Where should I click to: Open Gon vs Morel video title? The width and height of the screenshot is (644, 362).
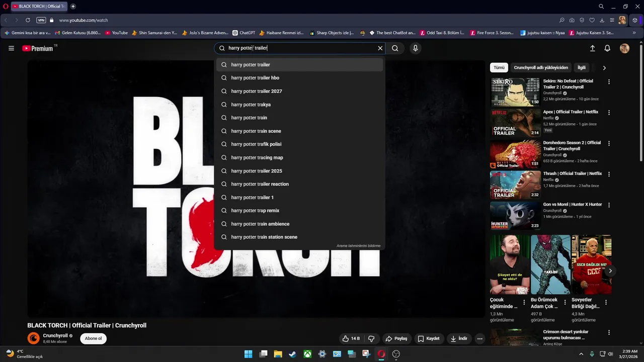click(x=573, y=205)
